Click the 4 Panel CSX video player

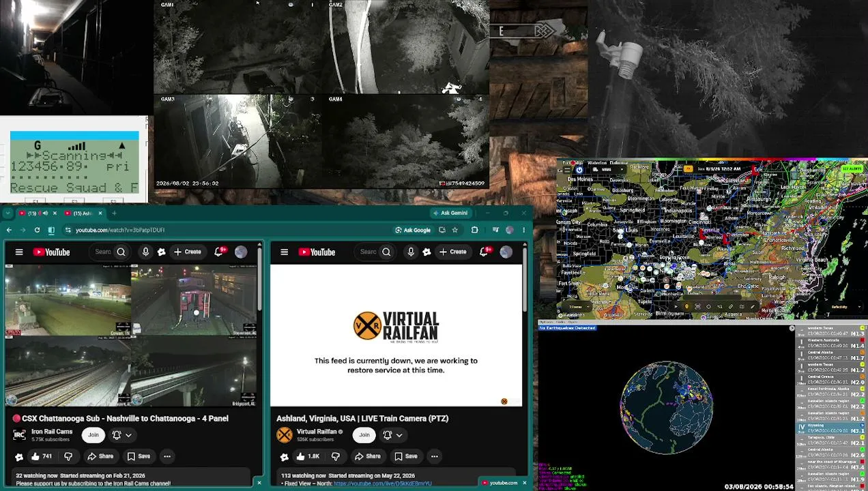131,336
